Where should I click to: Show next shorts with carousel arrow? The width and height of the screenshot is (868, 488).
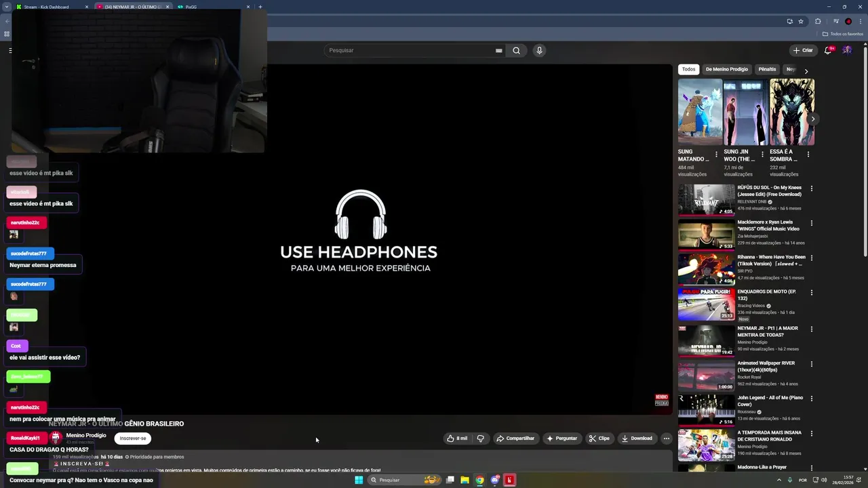(812, 119)
